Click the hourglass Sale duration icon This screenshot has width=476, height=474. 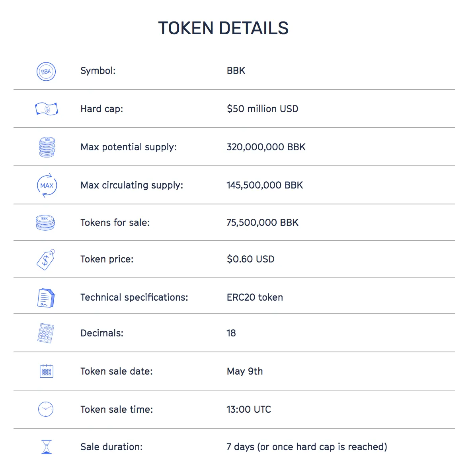pyautogui.click(x=47, y=447)
